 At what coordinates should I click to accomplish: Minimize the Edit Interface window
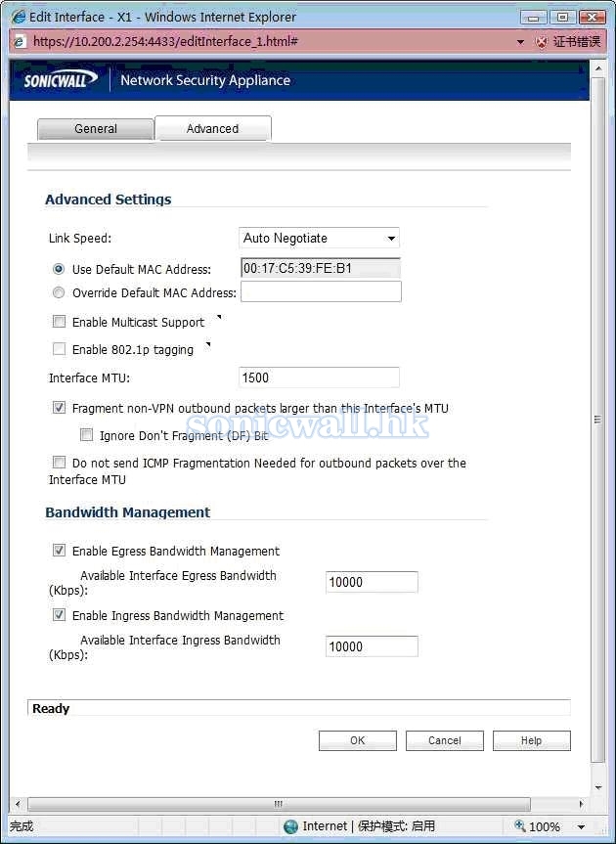534,18
